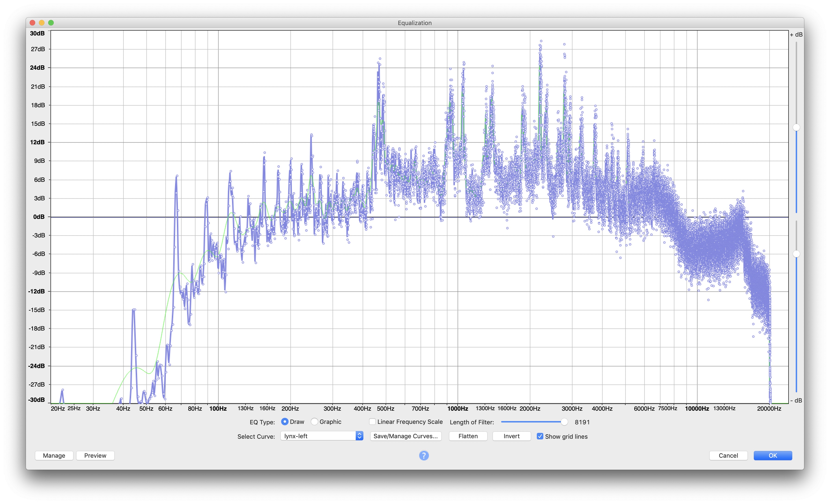This screenshot has width=830, height=504.
Task: Click the Equalization window title
Action: point(415,23)
